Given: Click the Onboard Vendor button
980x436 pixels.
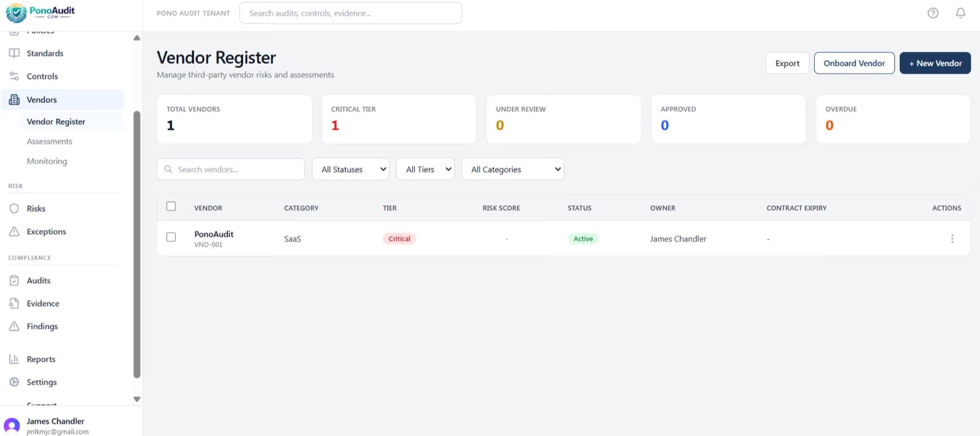Looking at the screenshot, I should point(854,63).
